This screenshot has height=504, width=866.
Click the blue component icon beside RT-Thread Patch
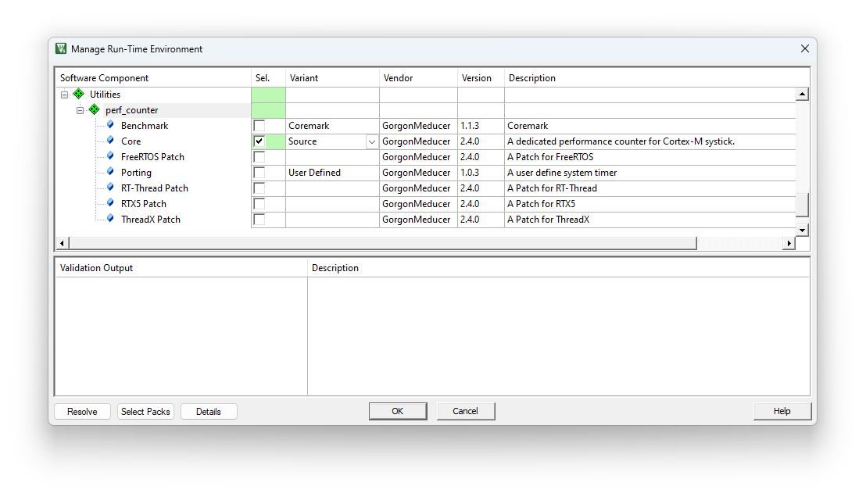point(110,187)
